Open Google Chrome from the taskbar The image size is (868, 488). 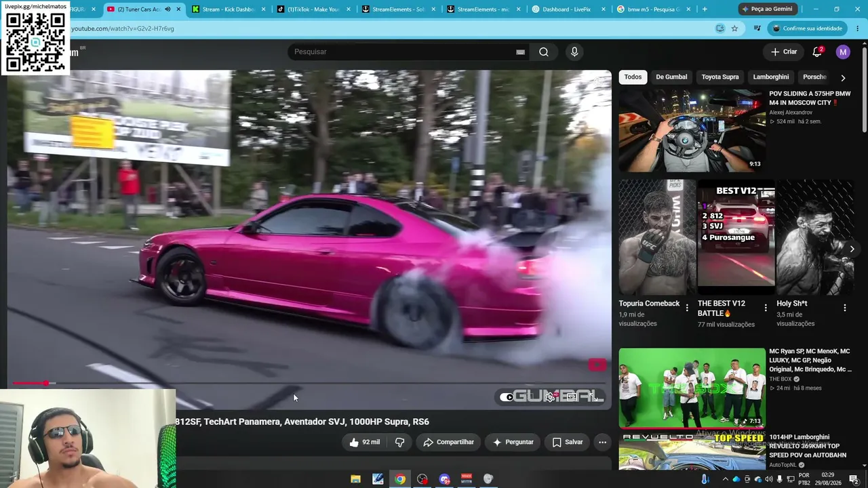(400, 479)
